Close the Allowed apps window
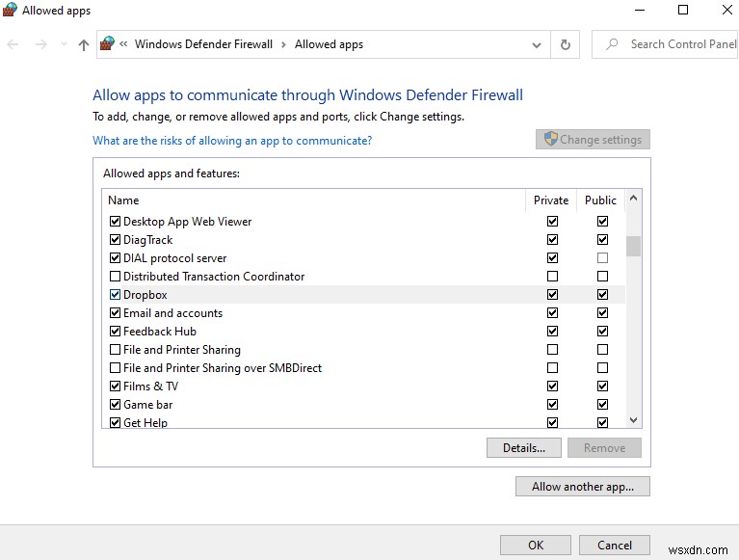This screenshot has width=739, height=560. click(x=727, y=10)
